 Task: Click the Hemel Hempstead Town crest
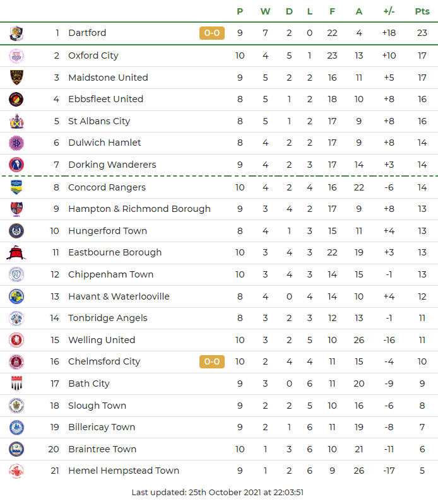[x=16, y=471]
